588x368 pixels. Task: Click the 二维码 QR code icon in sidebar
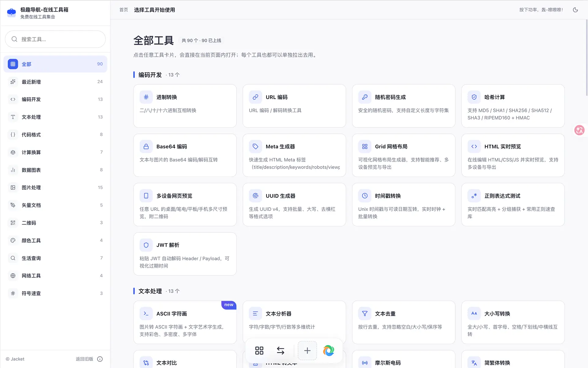(x=13, y=223)
